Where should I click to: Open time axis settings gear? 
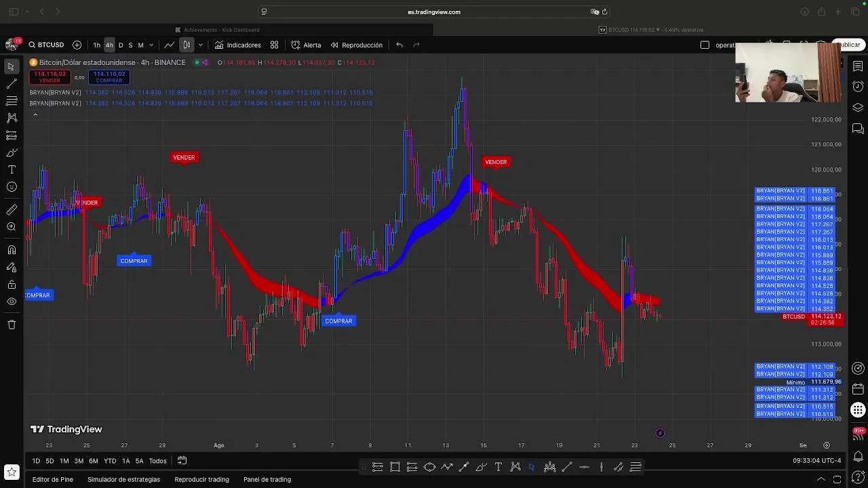pyautogui.click(x=827, y=445)
